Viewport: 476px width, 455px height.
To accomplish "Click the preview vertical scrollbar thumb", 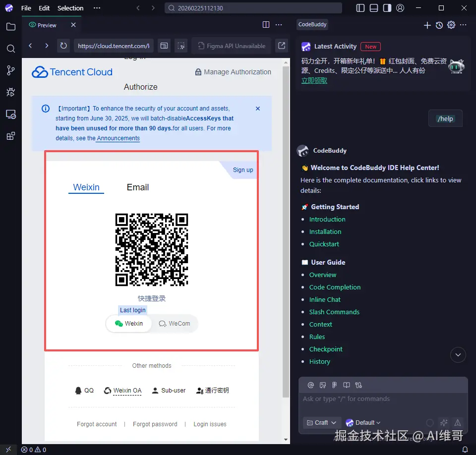I will pos(286,232).
